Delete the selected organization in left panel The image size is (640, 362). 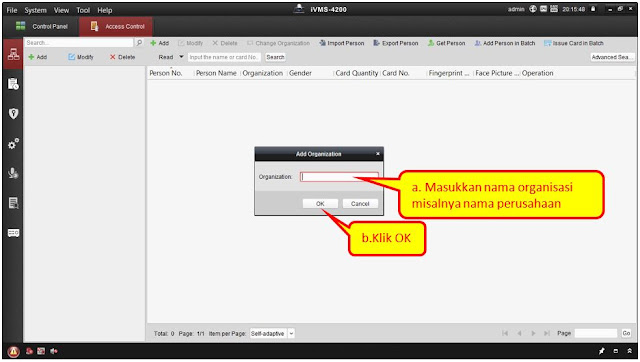click(x=122, y=57)
